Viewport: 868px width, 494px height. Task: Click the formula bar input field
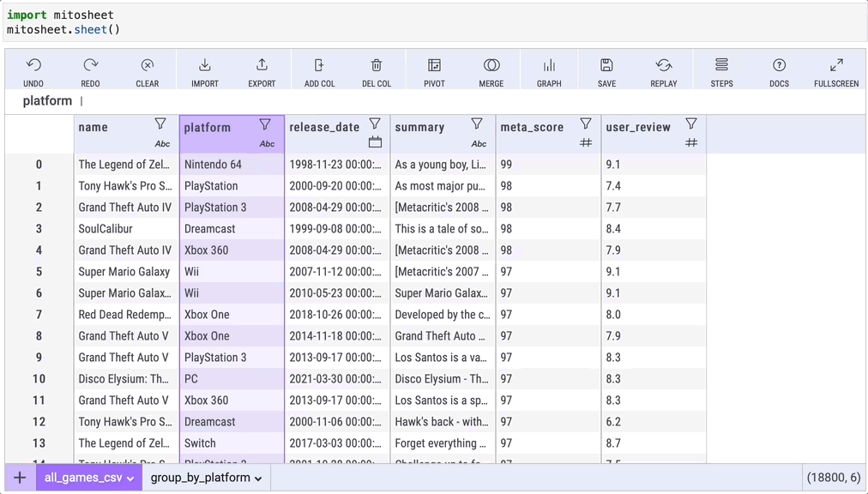(x=429, y=101)
